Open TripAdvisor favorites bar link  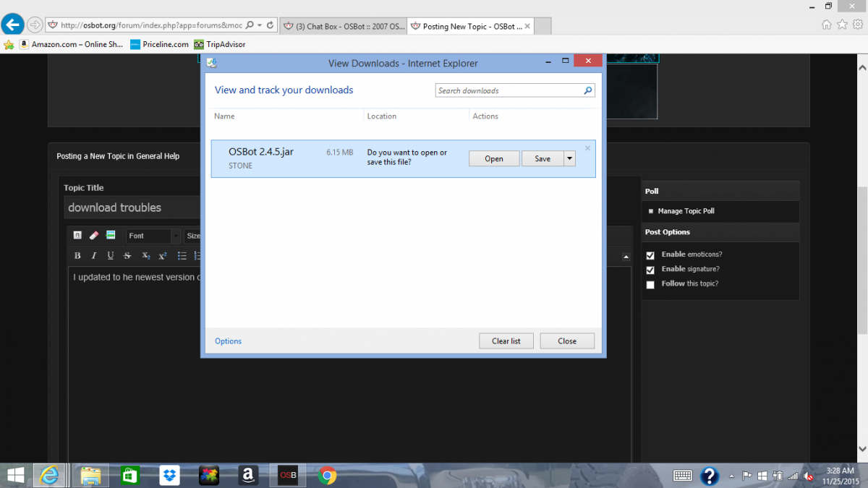(220, 44)
